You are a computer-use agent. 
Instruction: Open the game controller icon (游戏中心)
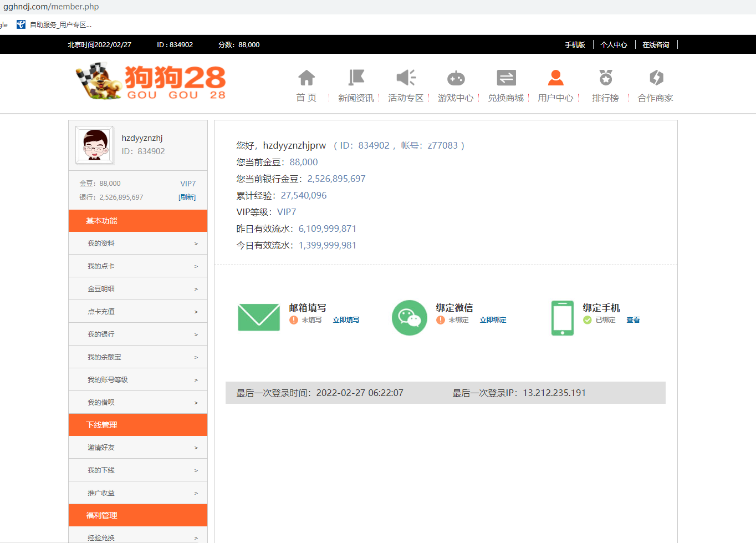456,78
